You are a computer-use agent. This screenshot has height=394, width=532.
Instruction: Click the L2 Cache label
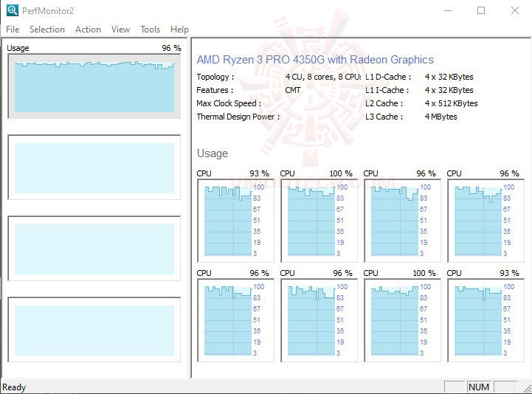pos(384,103)
